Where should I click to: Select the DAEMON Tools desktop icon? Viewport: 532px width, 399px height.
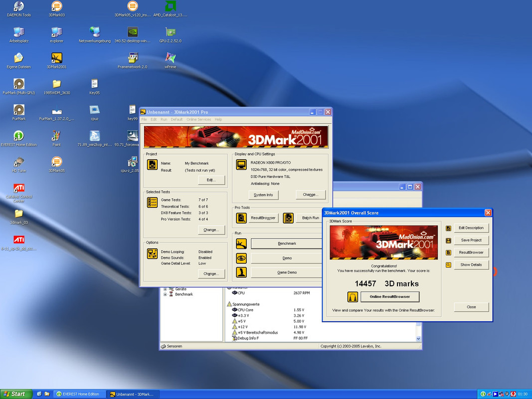[x=18, y=9]
